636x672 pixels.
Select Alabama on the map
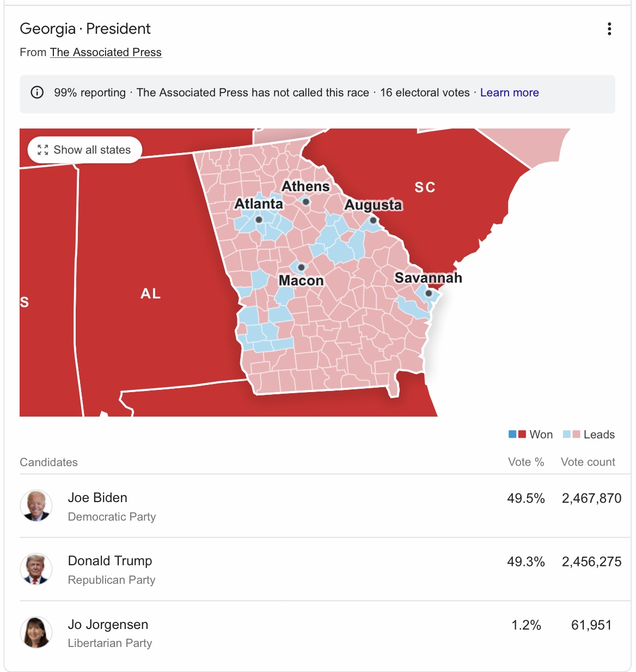pyautogui.click(x=151, y=294)
